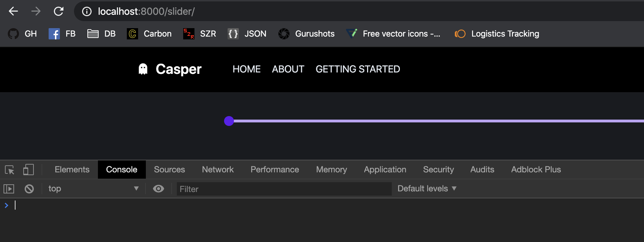
Task: Click the Casper site title
Action: (x=179, y=69)
